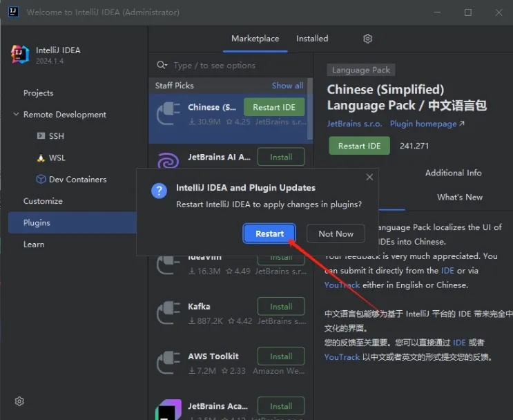Install the JetBrains AI Assistant plugin
The height and width of the screenshot is (420, 513).
281,157
